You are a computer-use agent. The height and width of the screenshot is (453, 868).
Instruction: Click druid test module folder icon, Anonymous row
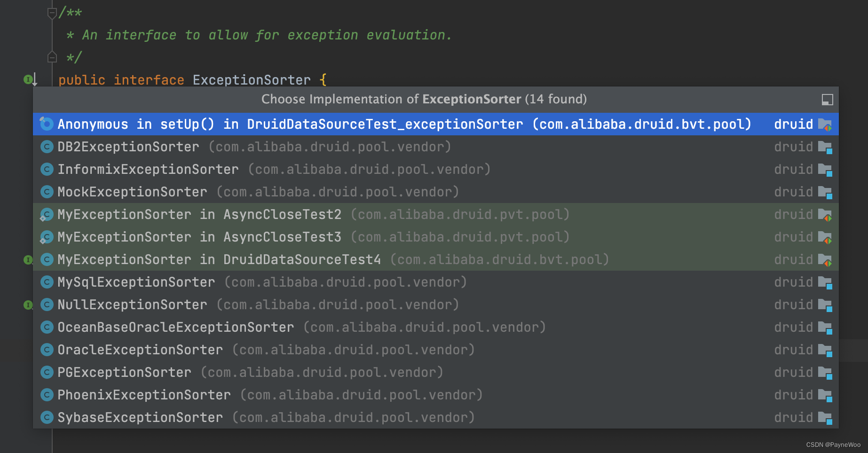pyautogui.click(x=825, y=125)
